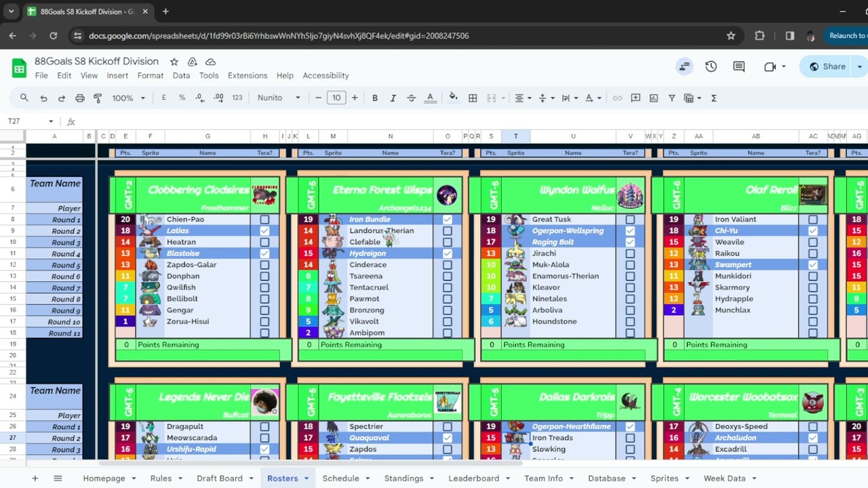Toggle italic formatting

pos(393,98)
